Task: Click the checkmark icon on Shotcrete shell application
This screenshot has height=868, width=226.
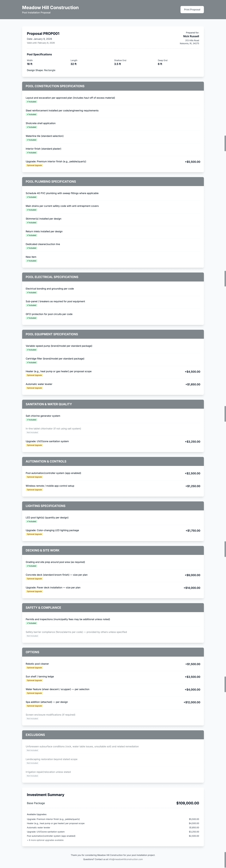Action: point(28,127)
